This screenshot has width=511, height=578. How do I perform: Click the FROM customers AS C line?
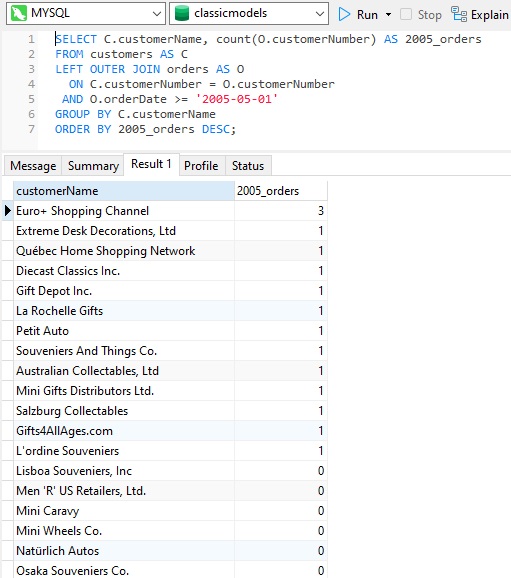point(121,54)
